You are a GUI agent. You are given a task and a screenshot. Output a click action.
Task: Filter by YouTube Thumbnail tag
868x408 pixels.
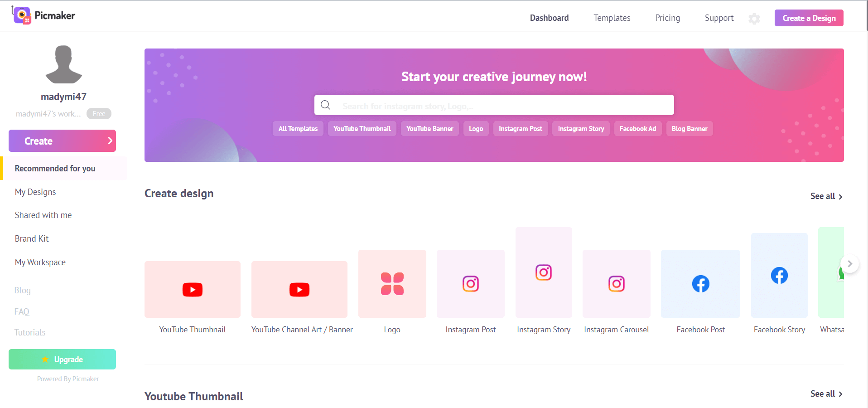362,129
